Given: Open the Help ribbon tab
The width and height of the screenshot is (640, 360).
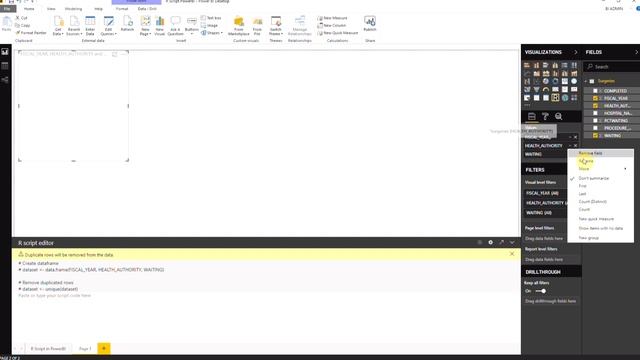Looking at the screenshot, I should [x=98, y=9].
